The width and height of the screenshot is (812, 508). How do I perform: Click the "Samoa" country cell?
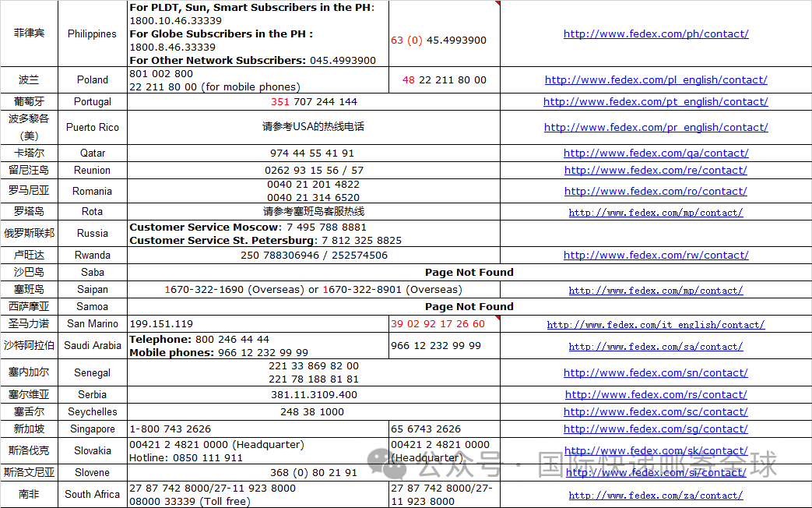tap(92, 306)
